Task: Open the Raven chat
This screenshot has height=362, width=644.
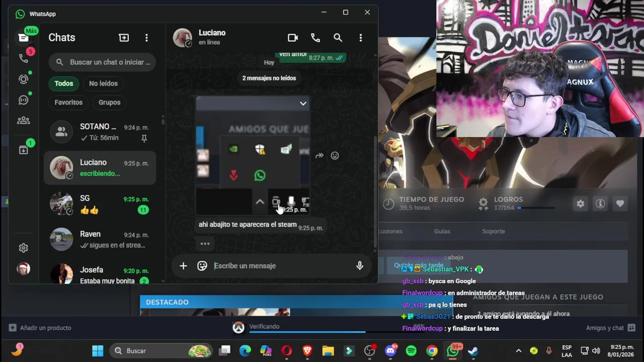Action: coord(100,239)
